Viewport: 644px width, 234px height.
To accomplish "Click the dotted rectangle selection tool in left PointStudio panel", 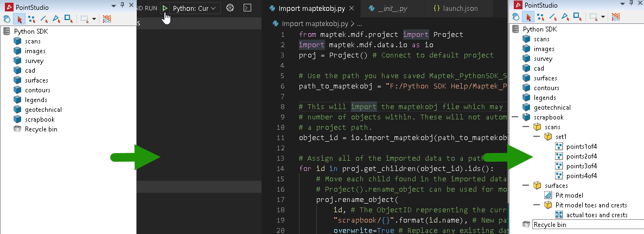I will pyautogui.click(x=85, y=18).
